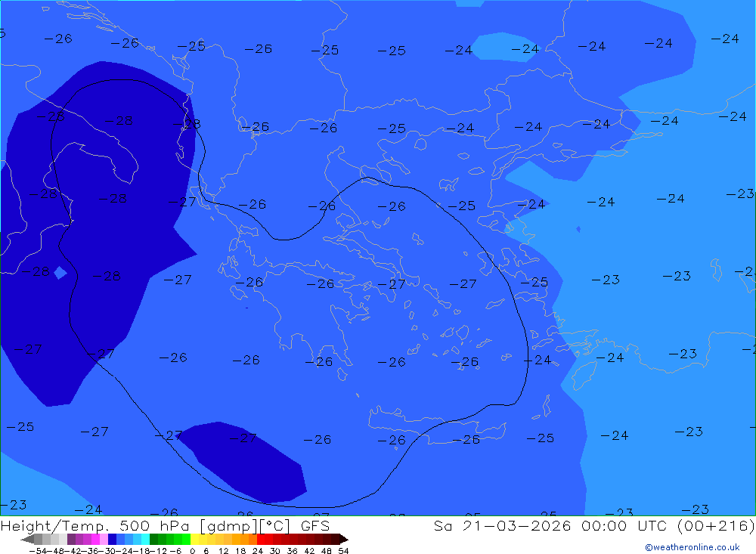Select the bright yellow swatch in the legend
Screen dimensions: 756x554
(x=195, y=539)
